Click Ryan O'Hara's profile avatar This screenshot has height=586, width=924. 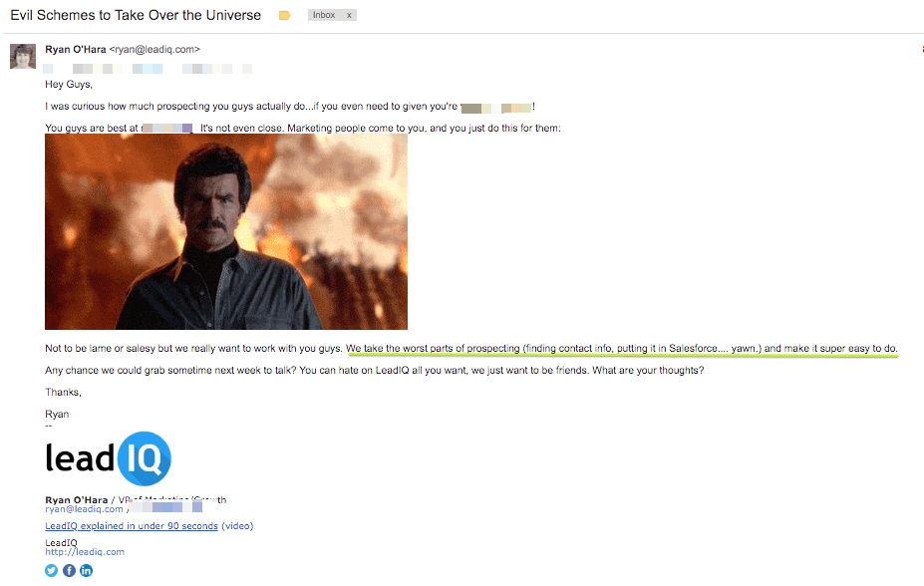23,56
